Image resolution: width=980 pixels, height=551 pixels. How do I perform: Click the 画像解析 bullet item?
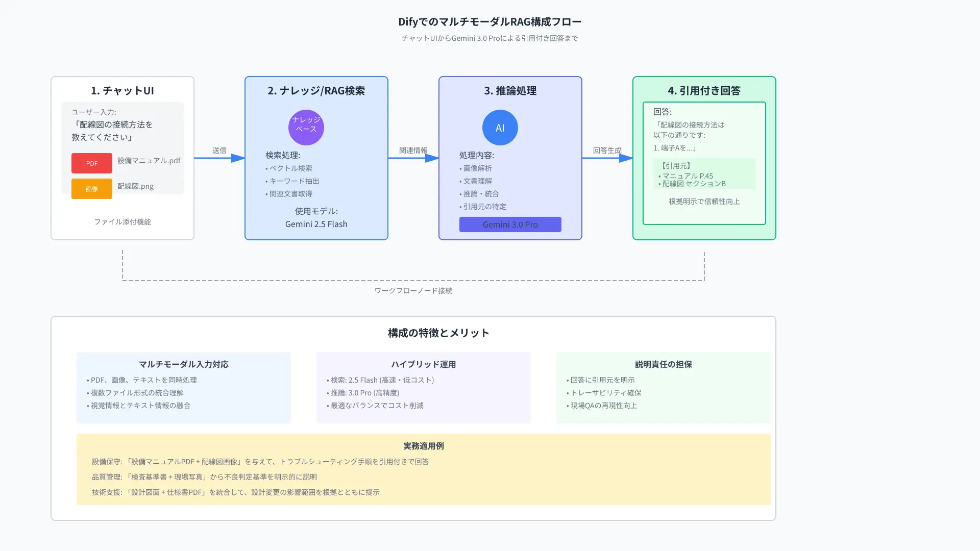[476, 168]
